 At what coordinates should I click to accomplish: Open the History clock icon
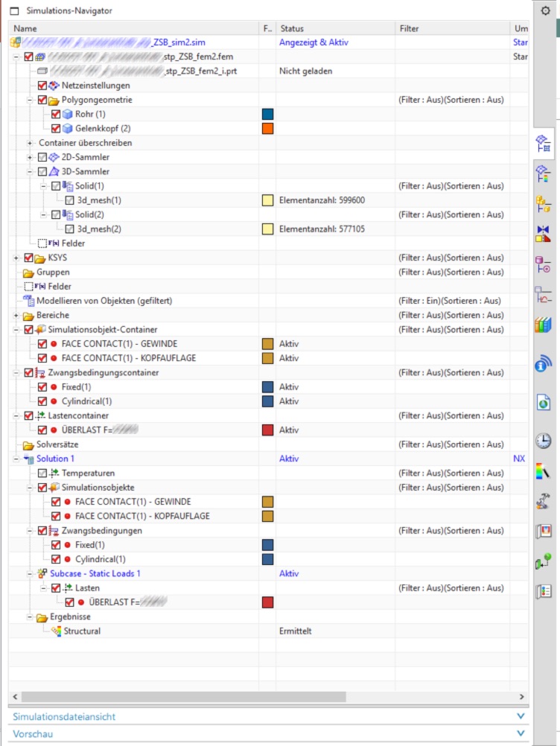[x=544, y=441]
